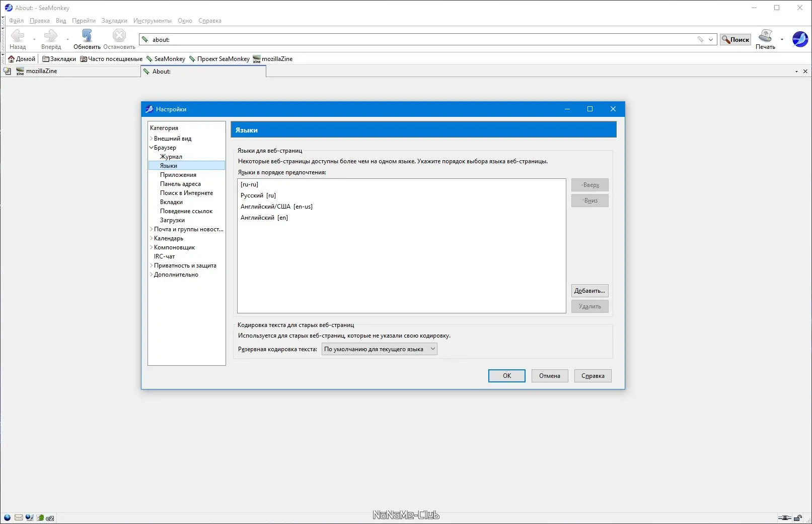Click the Reload (Обновить) toolbar icon
The height and width of the screenshot is (524, 812).
click(x=87, y=35)
